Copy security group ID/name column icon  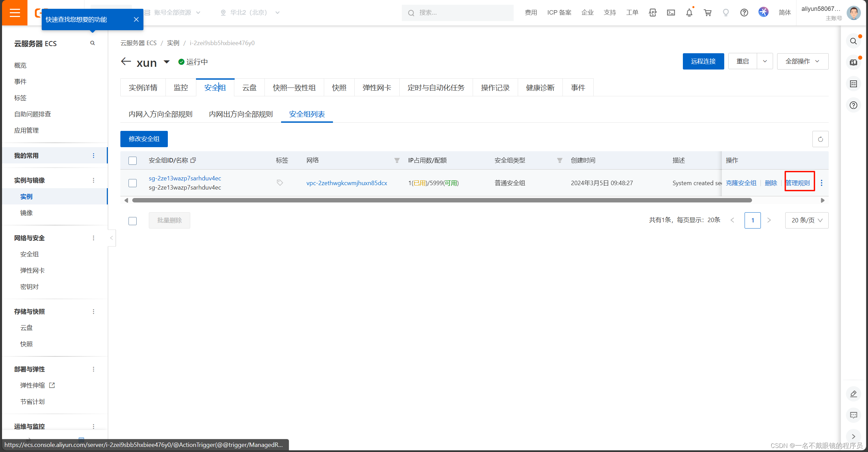pyautogui.click(x=193, y=160)
